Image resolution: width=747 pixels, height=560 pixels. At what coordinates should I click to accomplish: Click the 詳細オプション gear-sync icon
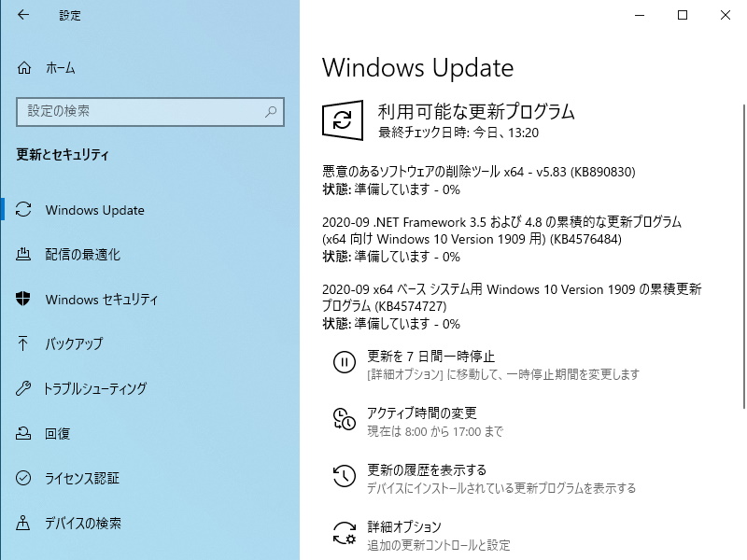point(344,533)
